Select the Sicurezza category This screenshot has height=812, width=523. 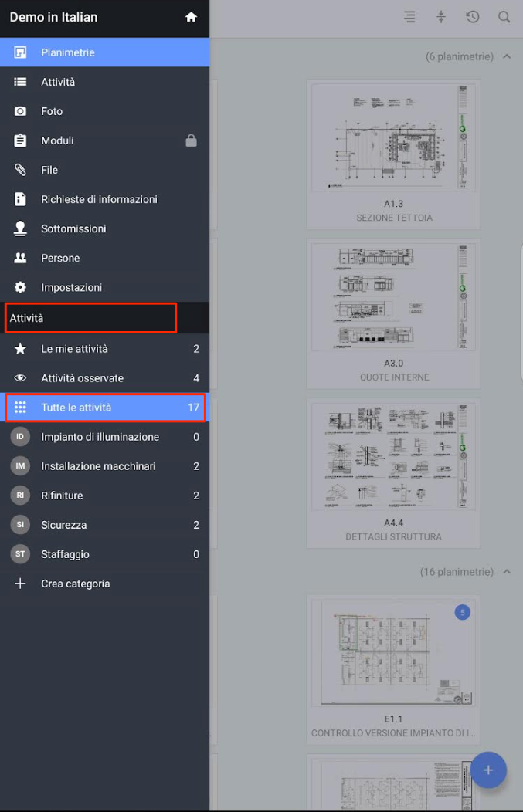tap(63, 525)
